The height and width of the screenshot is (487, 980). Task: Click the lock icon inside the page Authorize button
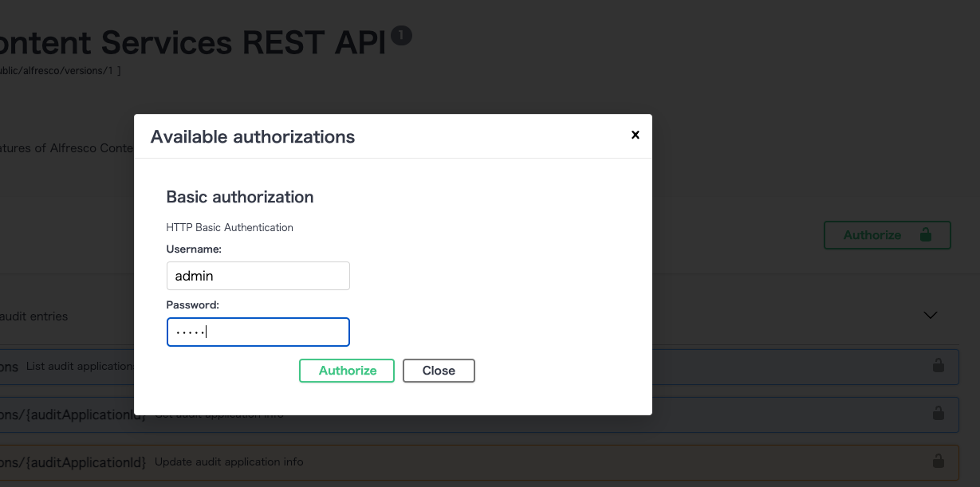pyautogui.click(x=925, y=234)
